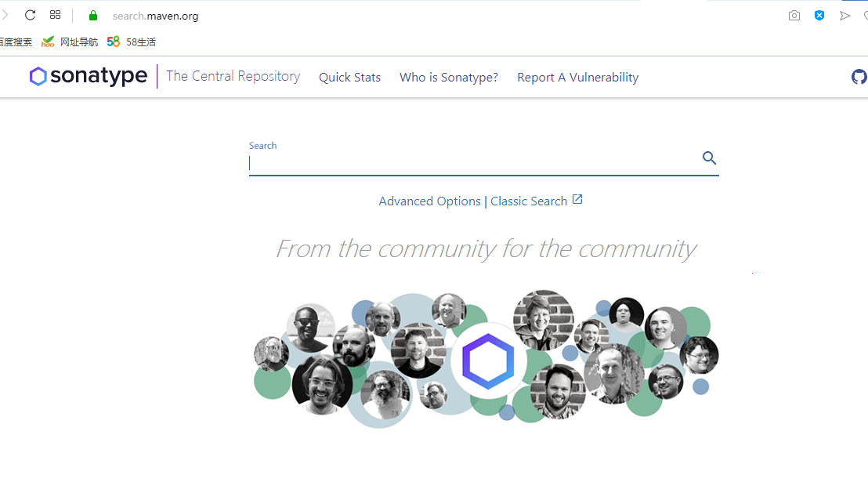Viewport: 868px width, 493px height.
Task: Click the sonatype wordmark text
Action: pos(99,76)
